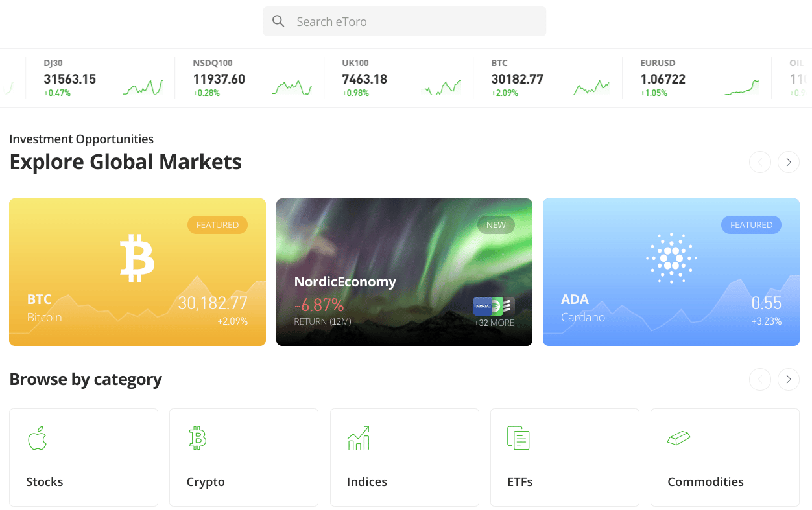Click the 31563.15 DJ30 price

(70, 79)
